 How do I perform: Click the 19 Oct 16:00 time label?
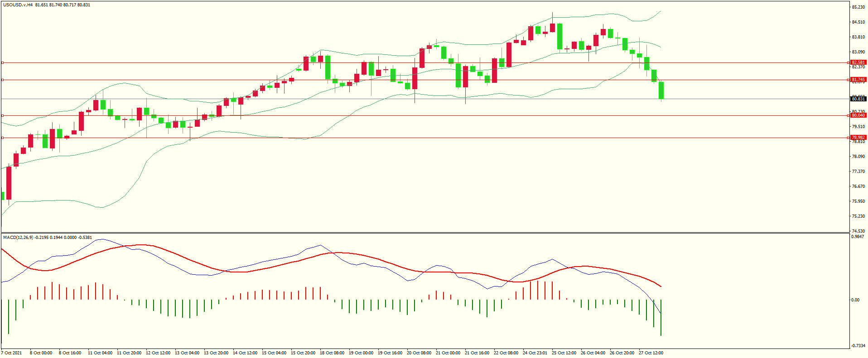[390, 353]
